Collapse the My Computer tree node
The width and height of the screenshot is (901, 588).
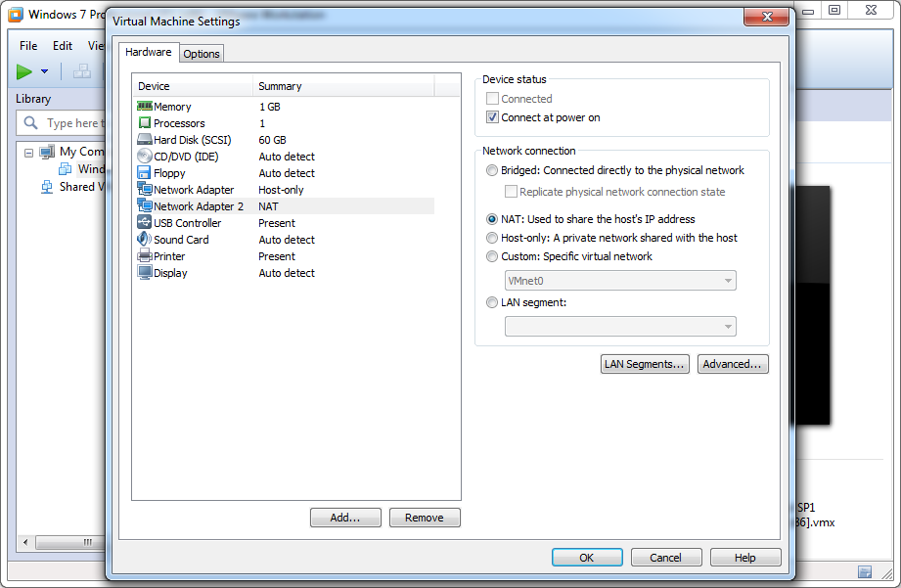pyautogui.click(x=28, y=153)
